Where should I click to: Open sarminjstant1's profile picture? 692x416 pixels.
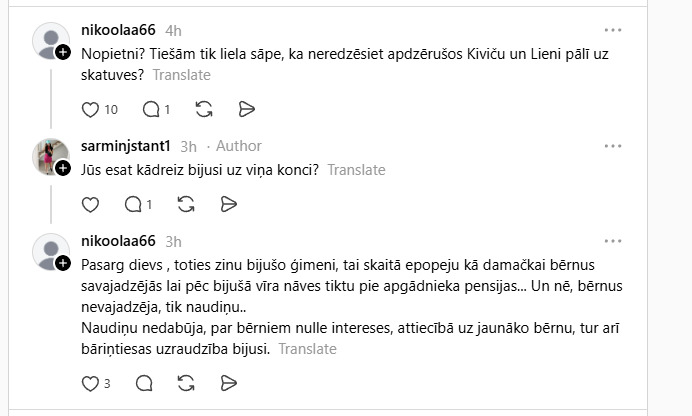(51, 156)
